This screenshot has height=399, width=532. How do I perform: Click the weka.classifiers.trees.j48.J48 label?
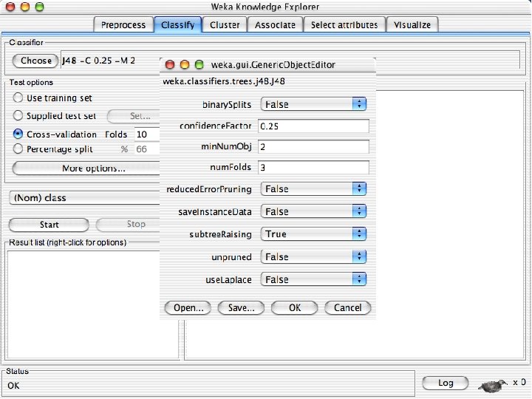coord(224,81)
